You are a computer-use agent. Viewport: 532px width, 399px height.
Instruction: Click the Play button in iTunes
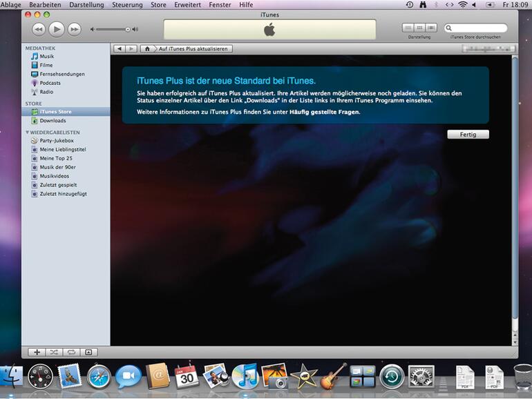coord(57,30)
